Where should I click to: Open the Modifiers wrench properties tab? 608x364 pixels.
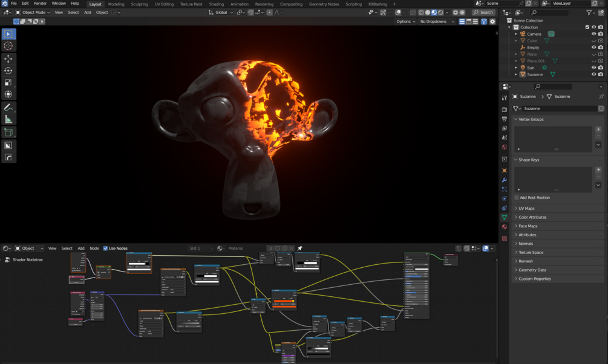point(504,180)
